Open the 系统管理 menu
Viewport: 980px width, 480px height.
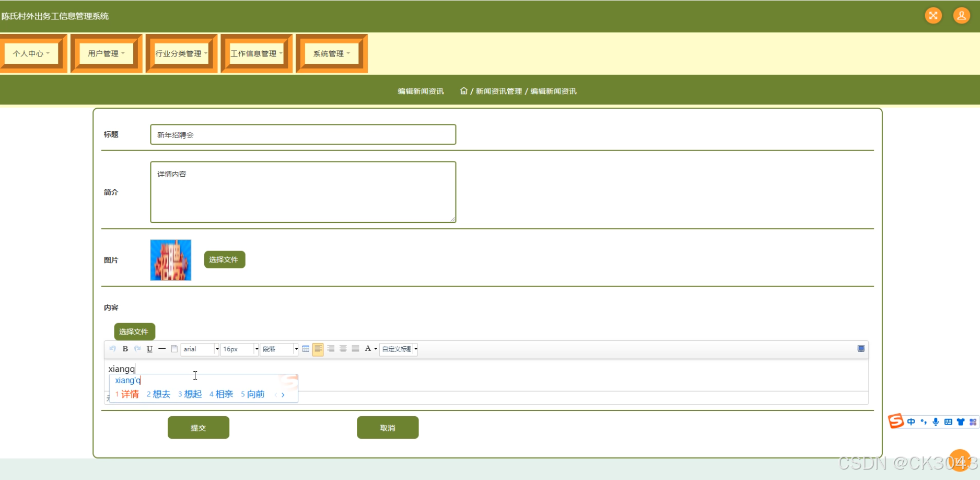click(x=332, y=53)
